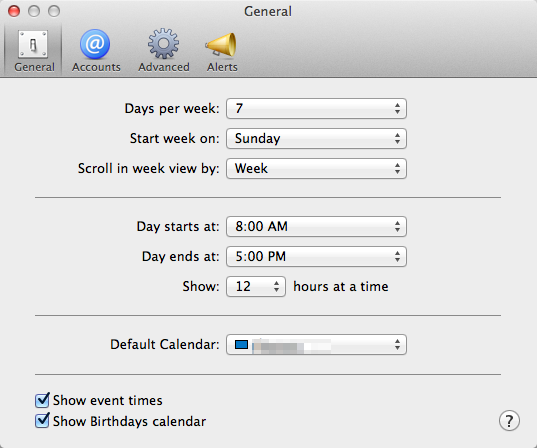Open the Default Calendar dropdown
The image size is (537, 448).
click(316, 344)
